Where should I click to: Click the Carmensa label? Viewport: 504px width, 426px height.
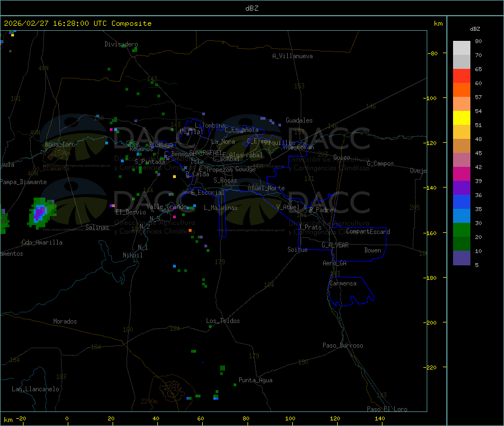tap(343, 283)
